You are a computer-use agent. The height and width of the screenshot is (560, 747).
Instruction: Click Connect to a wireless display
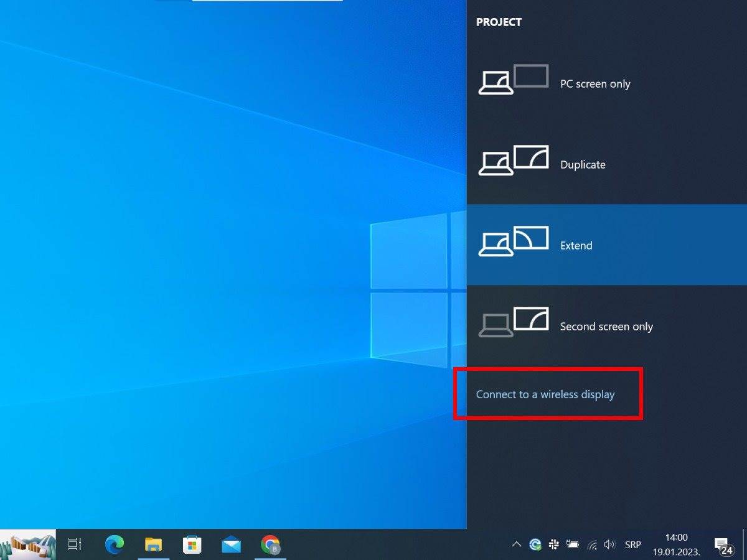point(546,394)
